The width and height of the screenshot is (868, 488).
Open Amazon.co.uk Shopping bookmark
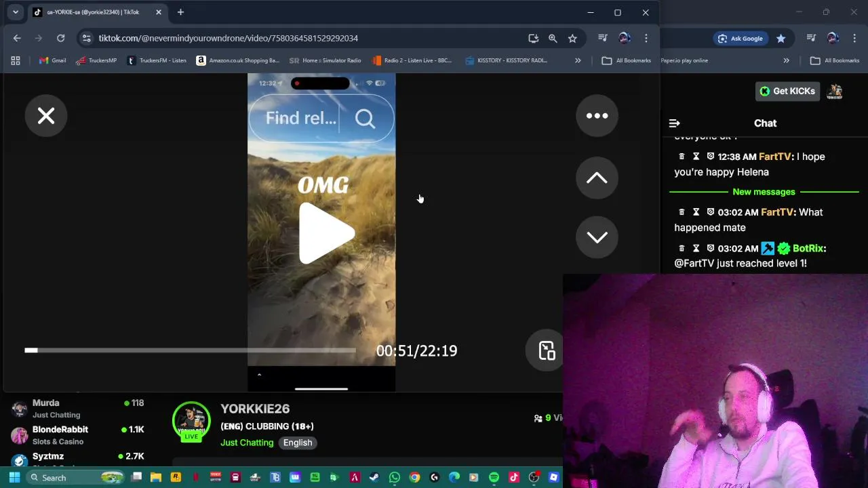[237, 60]
